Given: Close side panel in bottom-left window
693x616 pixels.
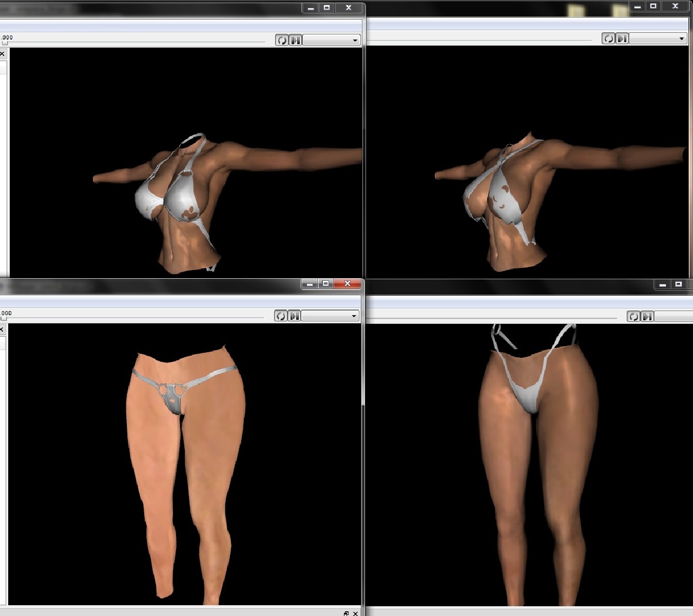Looking at the screenshot, I should pyautogui.click(x=2, y=330).
